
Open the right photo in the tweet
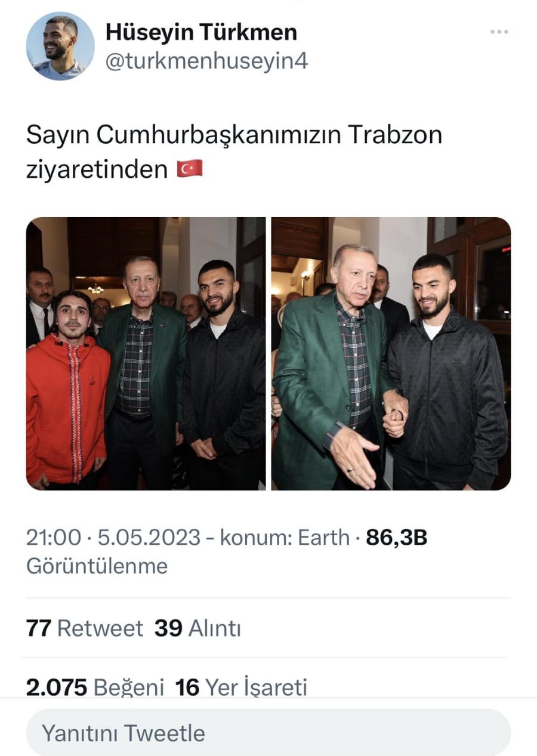(x=391, y=353)
